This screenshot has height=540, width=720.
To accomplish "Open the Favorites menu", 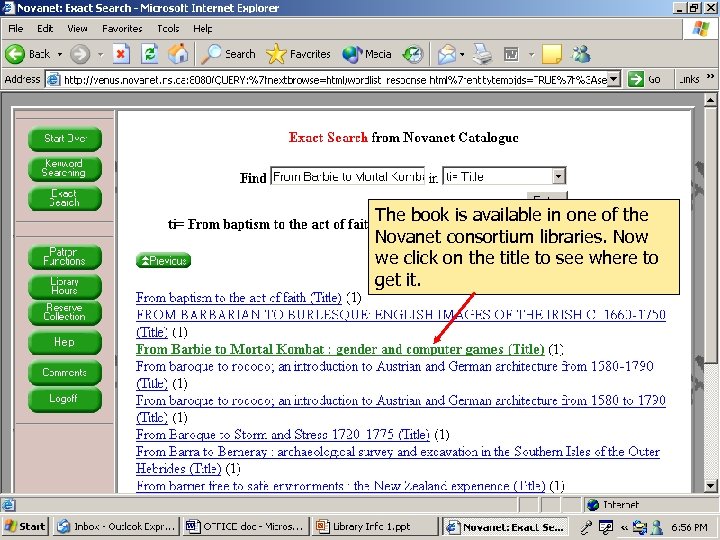I will pos(122,28).
